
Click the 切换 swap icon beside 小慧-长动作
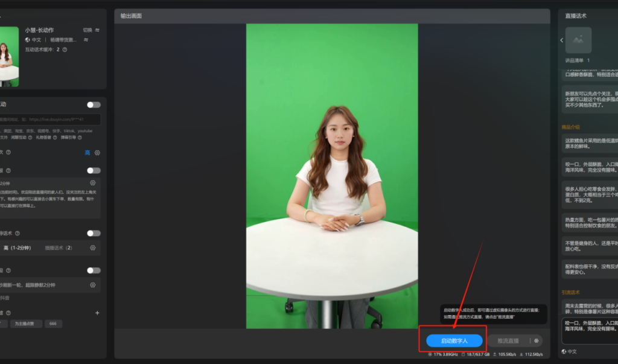(x=97, y=30)
